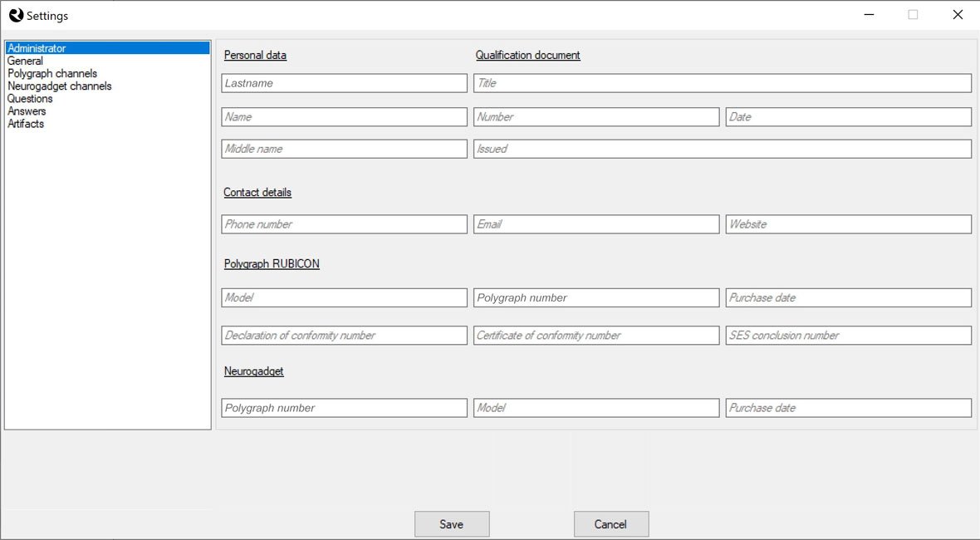Screen dimensions: 980x540
Task: Click the Cancel button
Action: 611,523
